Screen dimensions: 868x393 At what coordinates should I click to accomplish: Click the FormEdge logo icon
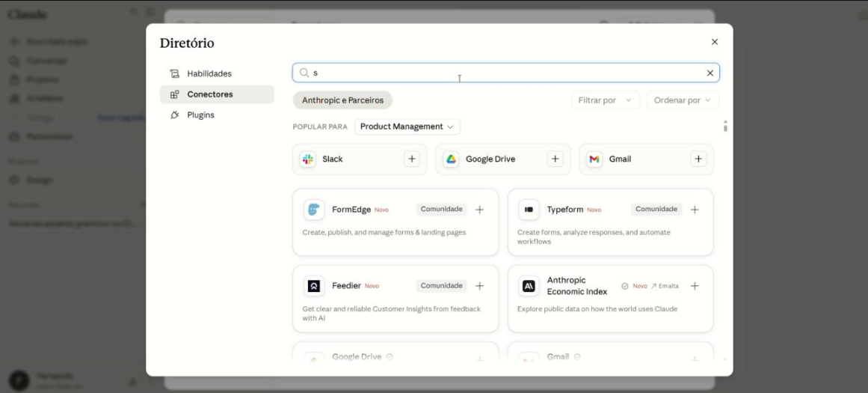[314, 210]
